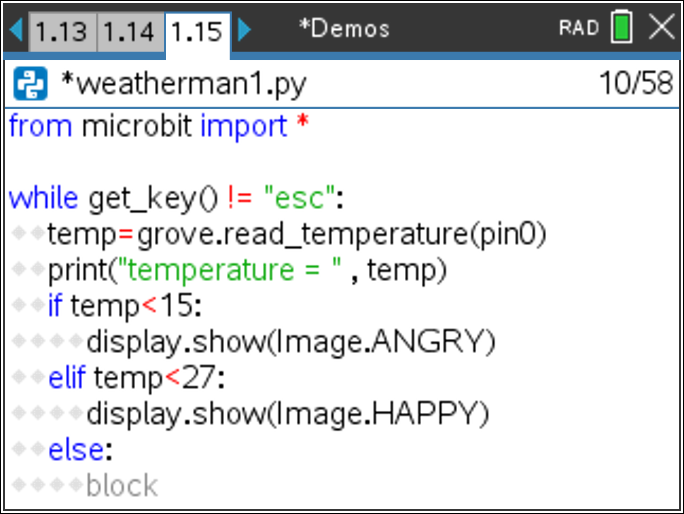The height and width of the screenshot is (514, 684).
Task: Close the document with the X icon
Action: coord(661,27)
